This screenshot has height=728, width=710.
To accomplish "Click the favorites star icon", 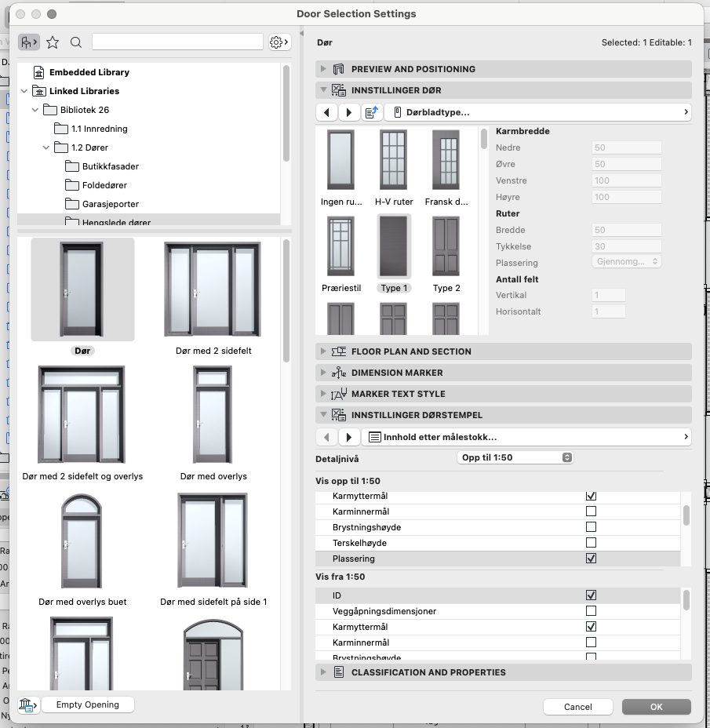I will point(53,42).
